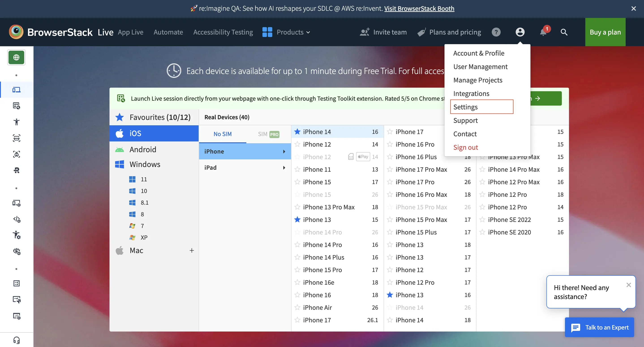Click the headphones support icon at sidebar bottom
Viewport: 644px width, 347px height.
tap(16, 340)
